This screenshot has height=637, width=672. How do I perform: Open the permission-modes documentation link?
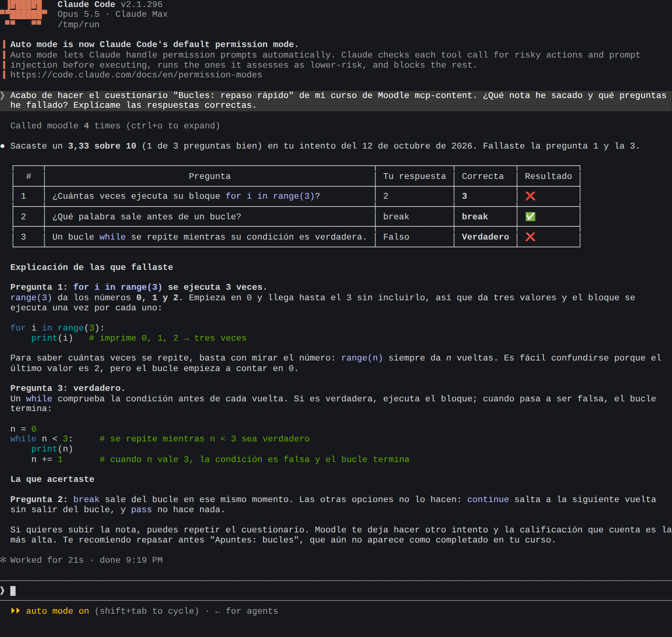[136, 75]
